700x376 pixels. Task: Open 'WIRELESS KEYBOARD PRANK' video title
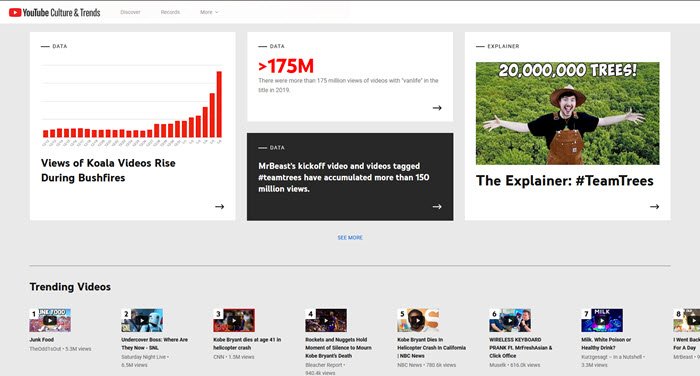pos(521,348)
